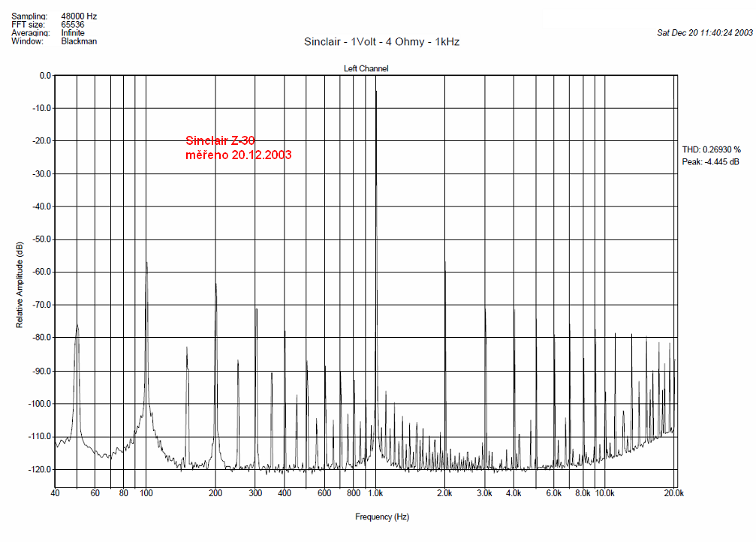Click the '60' frequency axis tick
Viewport: 756px width, 542px height.
coord(95,493)
